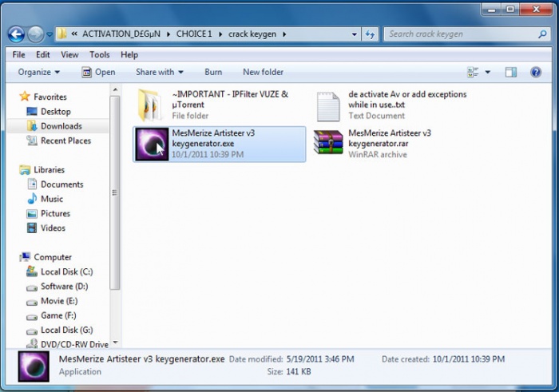Click Date modified value 5/19/2011 3:46 PM
The height and width of the screenshot is (392, 559).
[x=320, y=358]
